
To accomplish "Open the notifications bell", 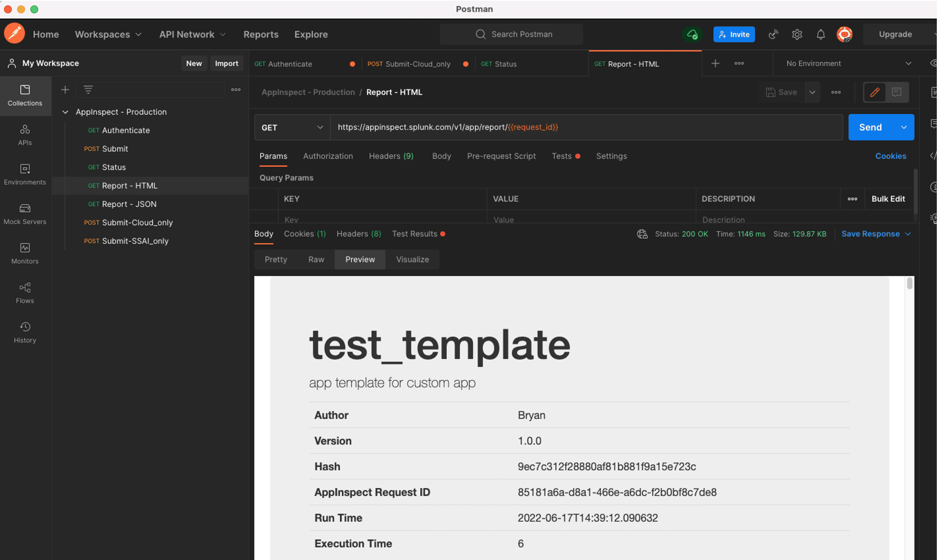I will tap(821, 34).
